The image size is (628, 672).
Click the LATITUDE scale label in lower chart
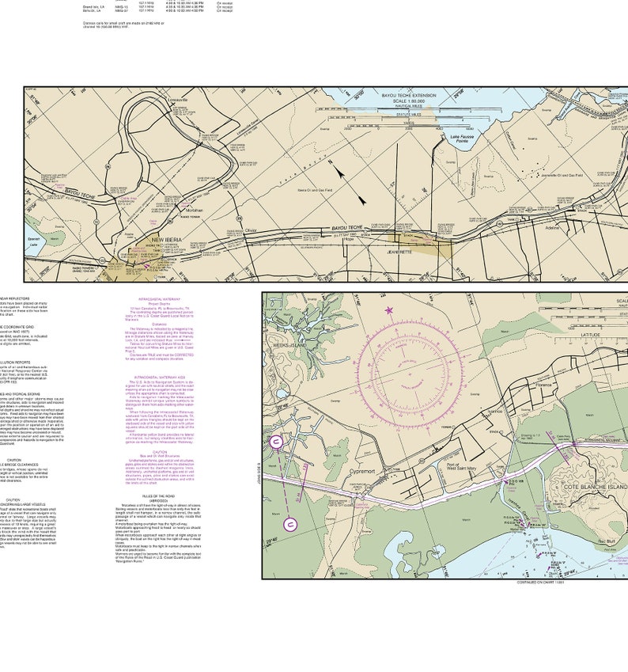(x=590, y=335)
